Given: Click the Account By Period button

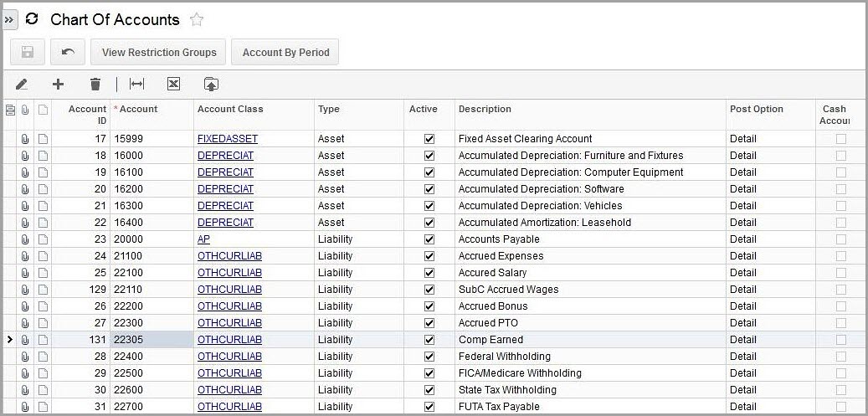Looking at the screenshot, I should (x=285, y=52).
